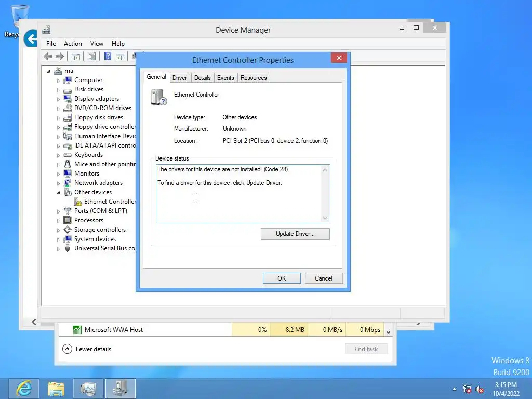Click the muted volume tray icon
532x399 pixels.
pyautogui.click(x=479, y=389)
